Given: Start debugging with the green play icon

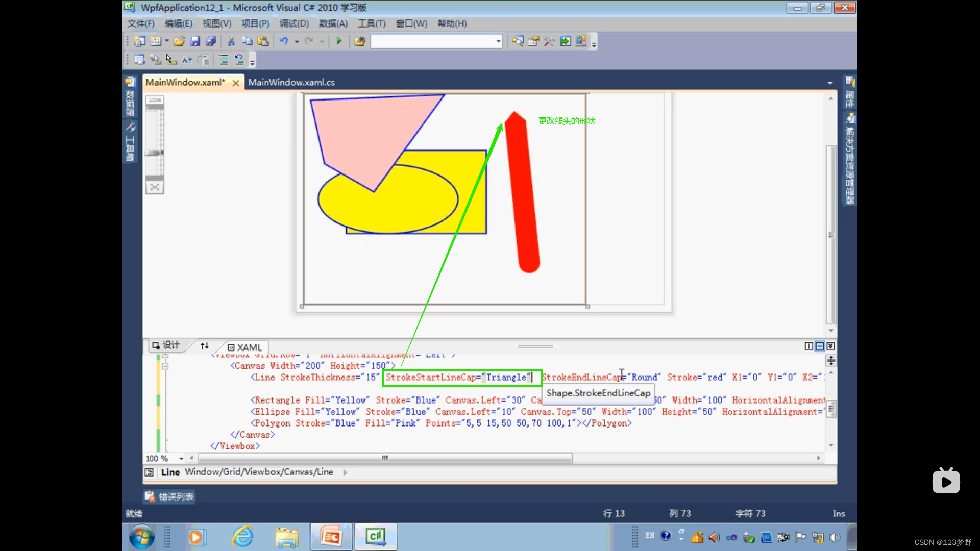Looking at the screenshot, I should pos(339,41).
